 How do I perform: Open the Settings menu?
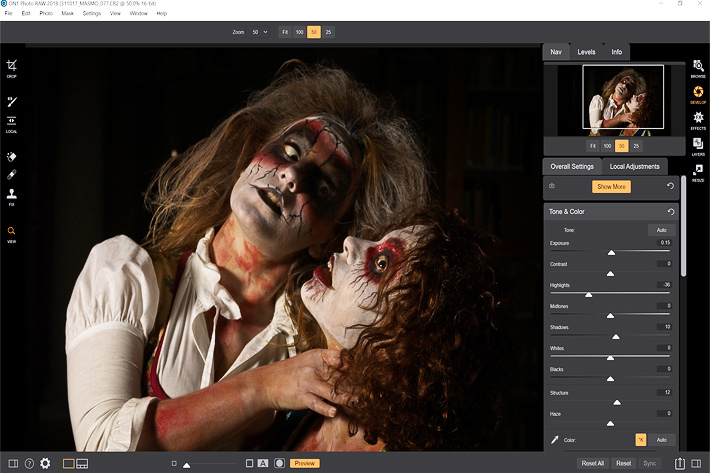[91, 13]
